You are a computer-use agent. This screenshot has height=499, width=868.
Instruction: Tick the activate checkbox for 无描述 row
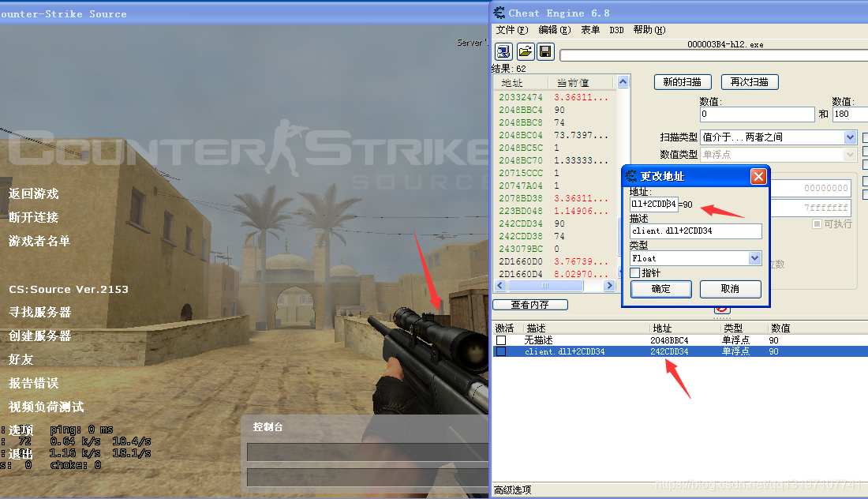tap(501, 340)
